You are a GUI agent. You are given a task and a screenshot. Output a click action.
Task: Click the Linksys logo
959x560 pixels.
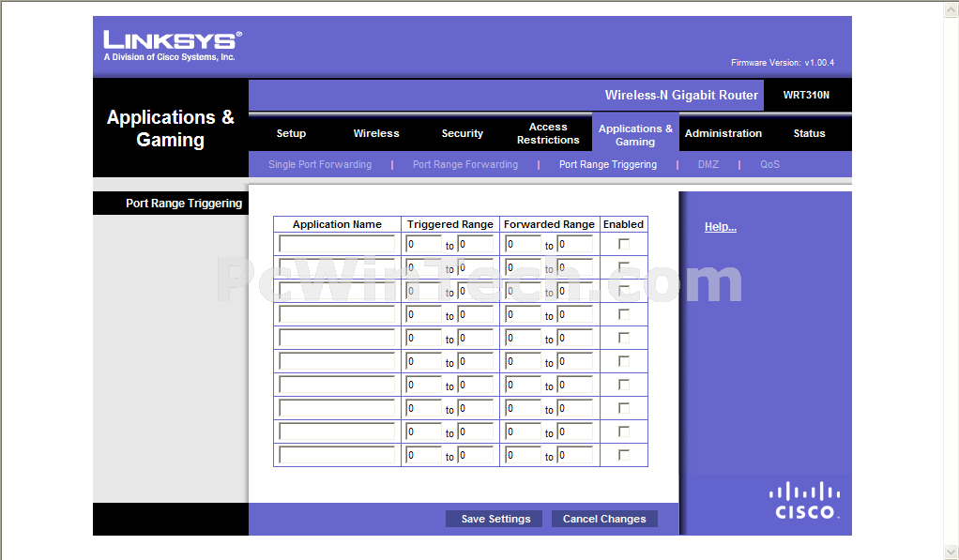click(173, 46)
